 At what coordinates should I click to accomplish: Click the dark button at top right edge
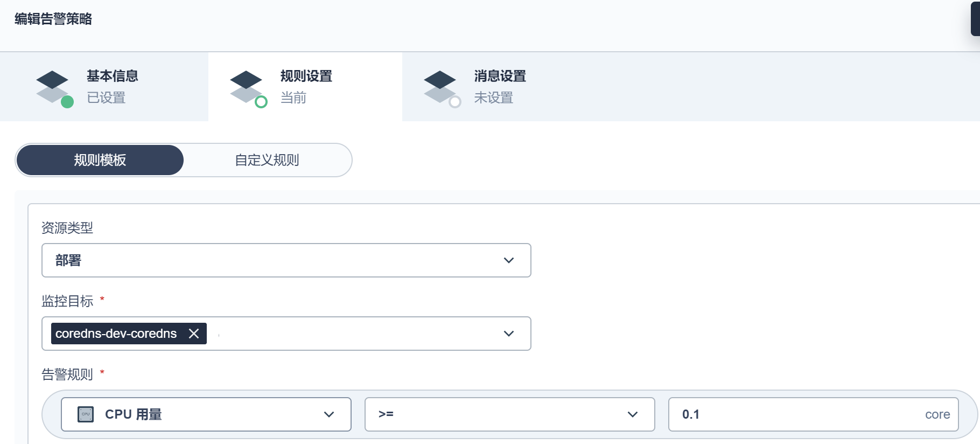tap(975, 19)
